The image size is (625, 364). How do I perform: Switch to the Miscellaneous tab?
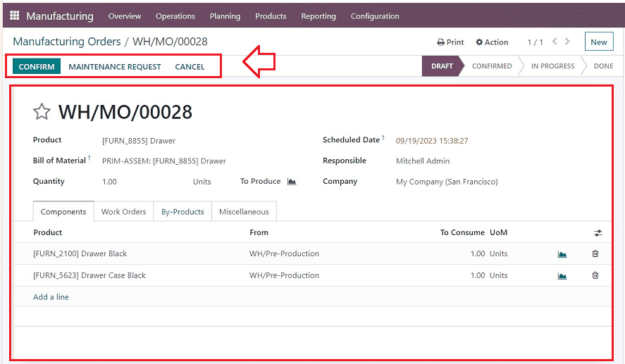pos(244,211)
